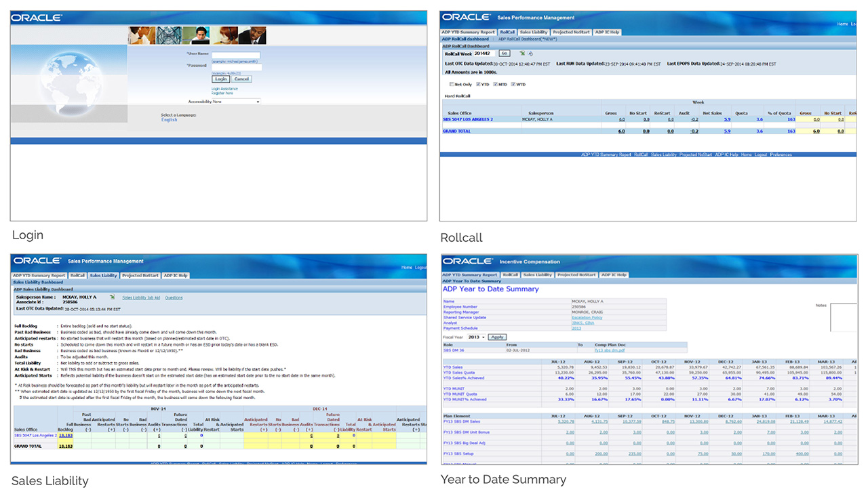
Task: Click the icon right of Rollcall's Excel icon
Action: pos(530,54)
